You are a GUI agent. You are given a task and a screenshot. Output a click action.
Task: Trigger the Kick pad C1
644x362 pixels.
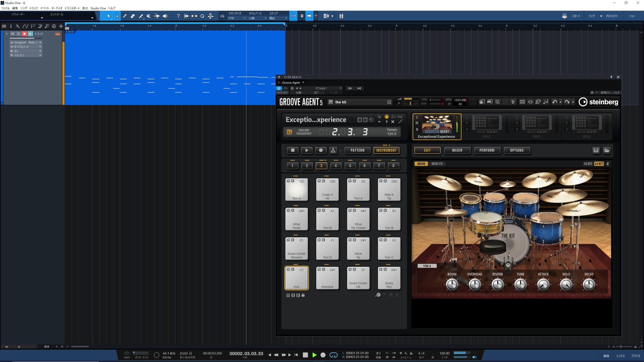[296, 278]
